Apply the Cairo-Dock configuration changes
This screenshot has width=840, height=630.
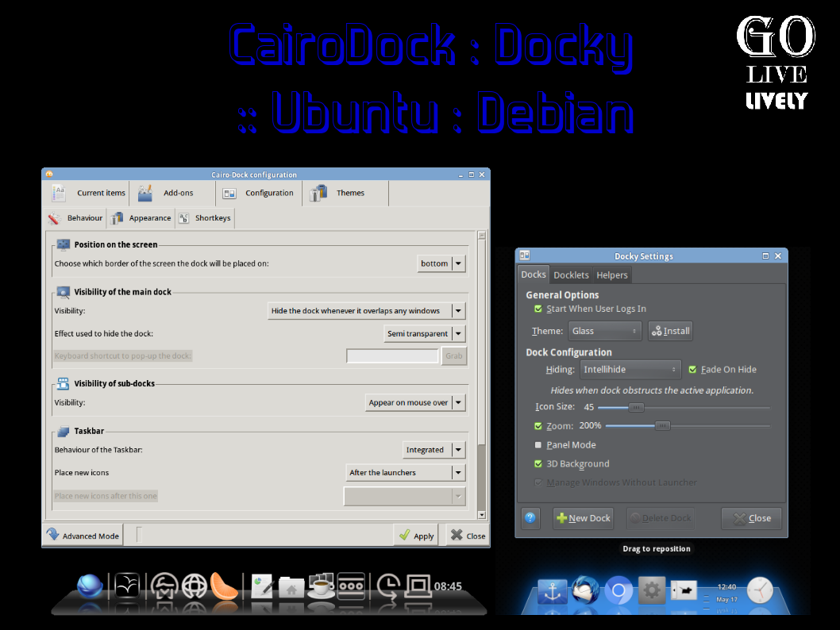415,535
